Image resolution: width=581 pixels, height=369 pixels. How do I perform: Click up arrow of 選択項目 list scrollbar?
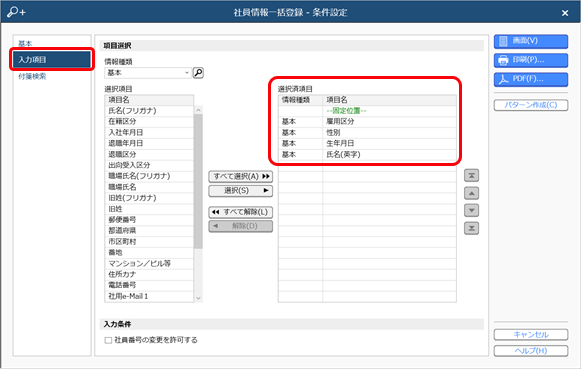(198, 110)
